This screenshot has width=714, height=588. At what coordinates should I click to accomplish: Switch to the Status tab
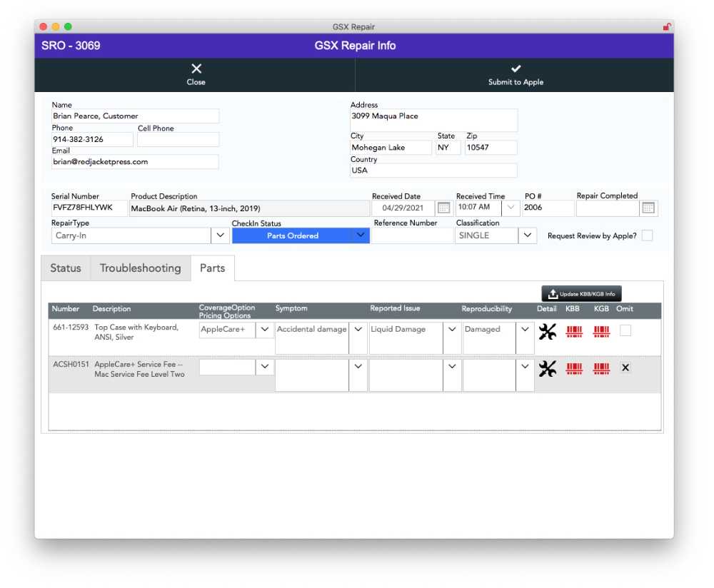point(66,268)
